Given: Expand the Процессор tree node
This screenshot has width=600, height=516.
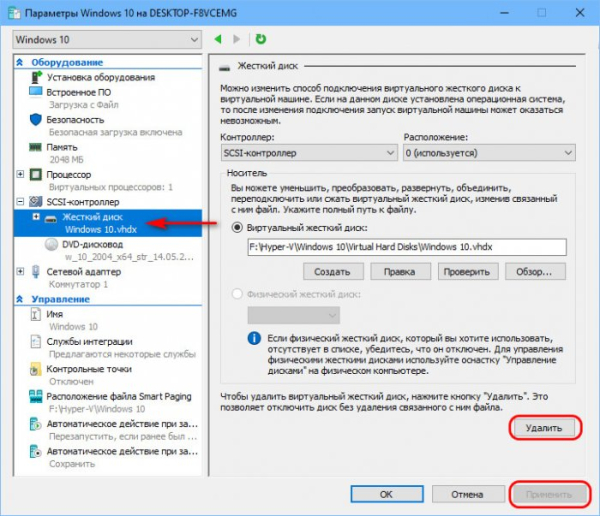Looking at the screenshot, I should (21, 173).
